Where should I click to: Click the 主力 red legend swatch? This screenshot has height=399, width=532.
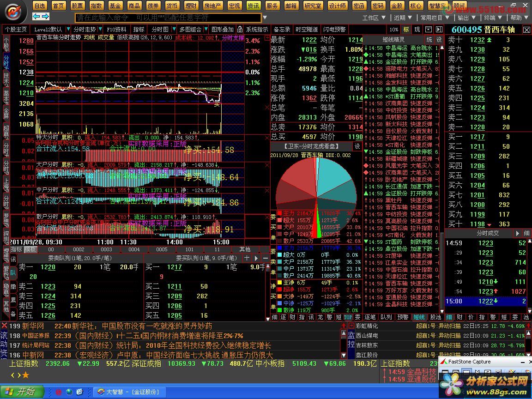point(280,213)
